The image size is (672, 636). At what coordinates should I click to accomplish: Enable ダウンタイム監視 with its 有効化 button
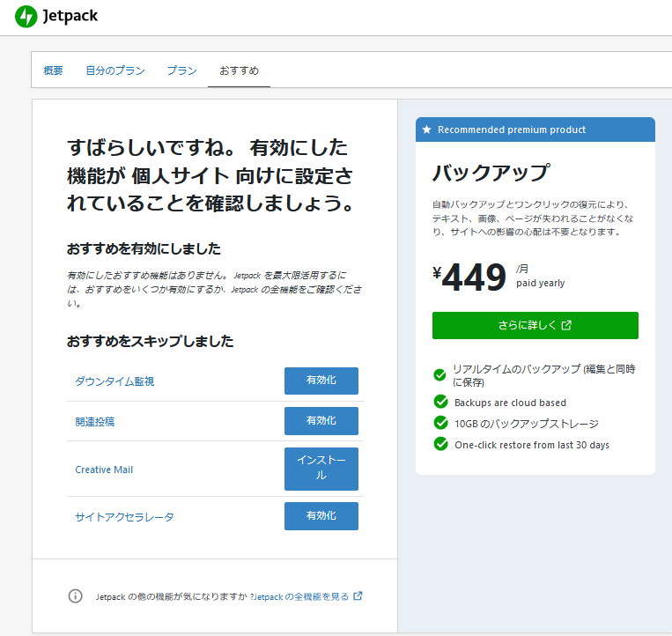(321, 381)
